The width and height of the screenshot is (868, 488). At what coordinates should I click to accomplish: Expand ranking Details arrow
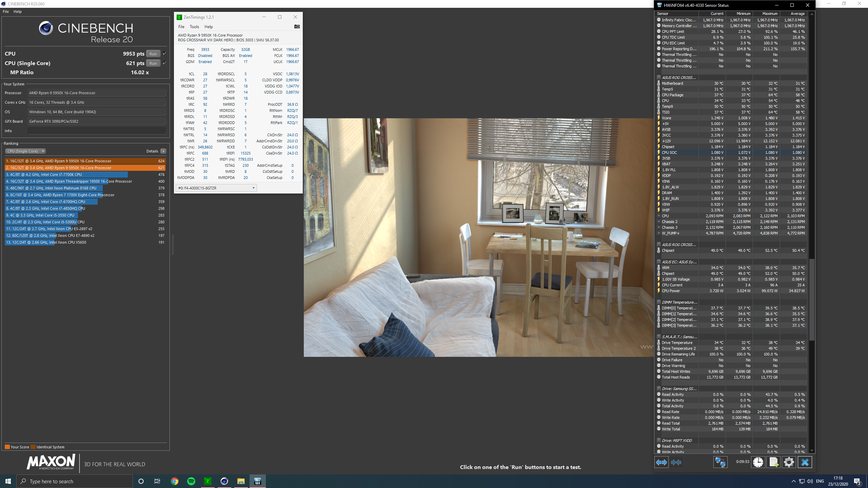point(163,151)
